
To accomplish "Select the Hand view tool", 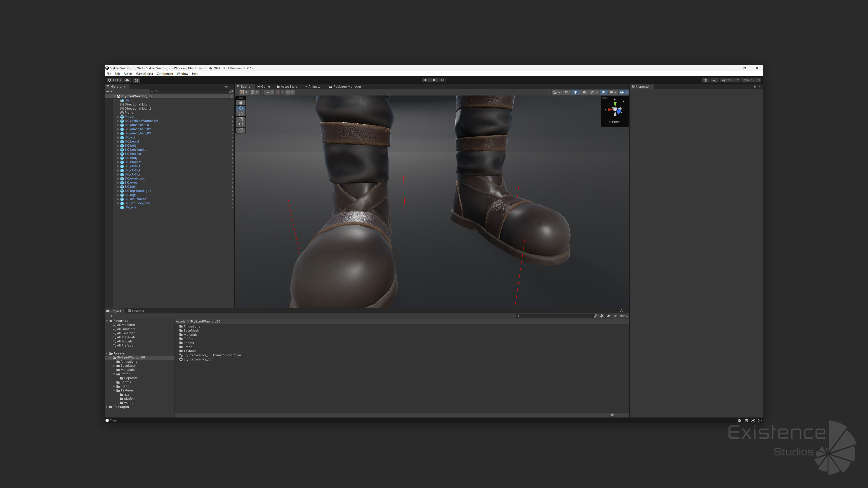I will coord(241,103).
